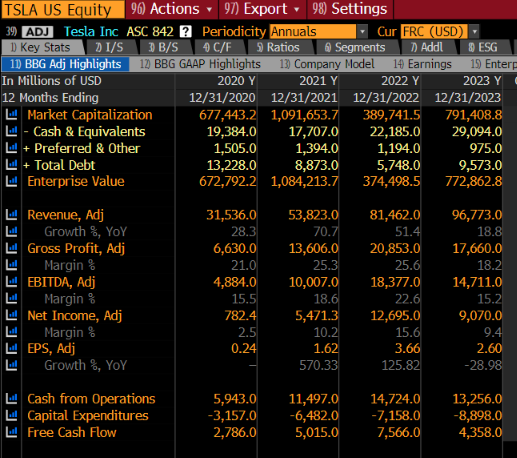Image resolution: width=517 pixels, height=458 pixels.
Task: Click chart icon for EBITDA Margin % row
Action: point(11,299)
